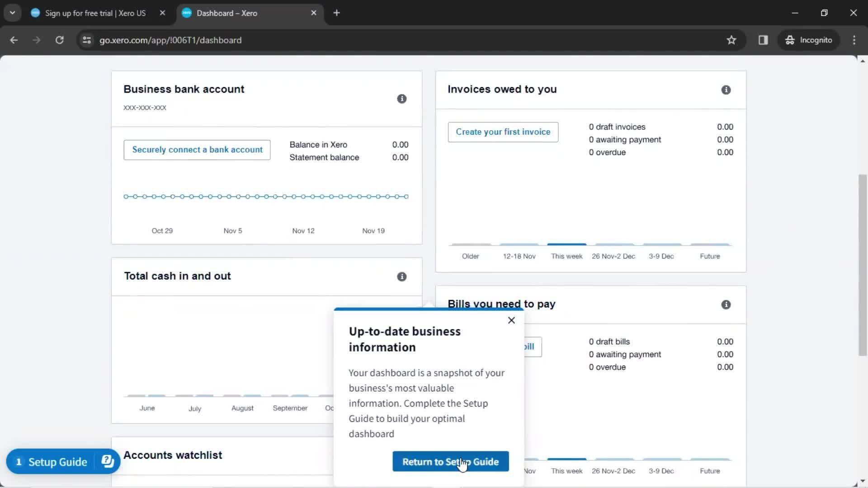Open info for Invoices owed to you
This screenshot has height=488, width=868.
click(x=726, y=89)
